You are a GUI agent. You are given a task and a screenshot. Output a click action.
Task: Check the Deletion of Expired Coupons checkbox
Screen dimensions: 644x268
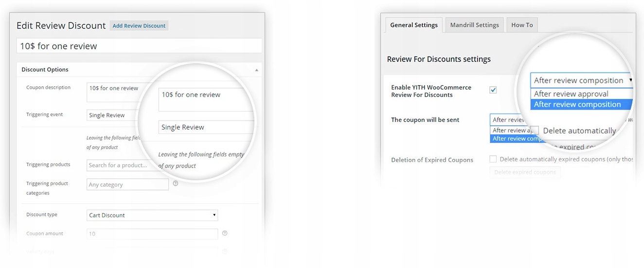pos(493,159)
